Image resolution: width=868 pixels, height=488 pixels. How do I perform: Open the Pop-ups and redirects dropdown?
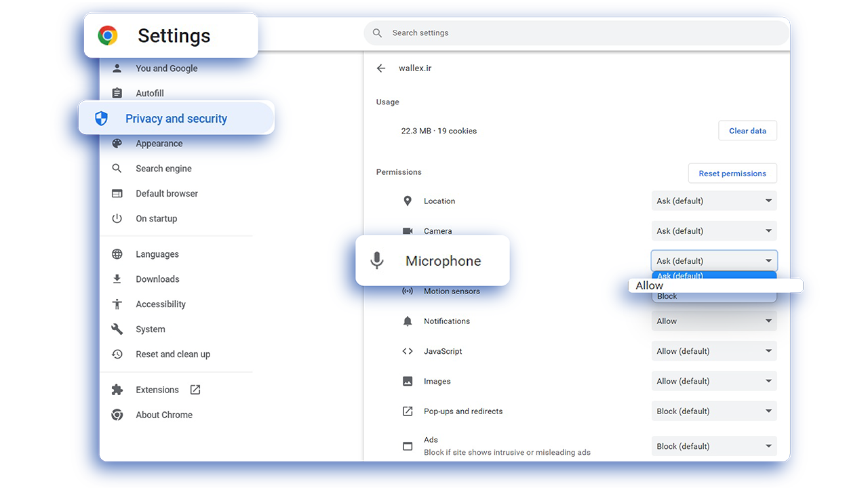tap(714, 411)
